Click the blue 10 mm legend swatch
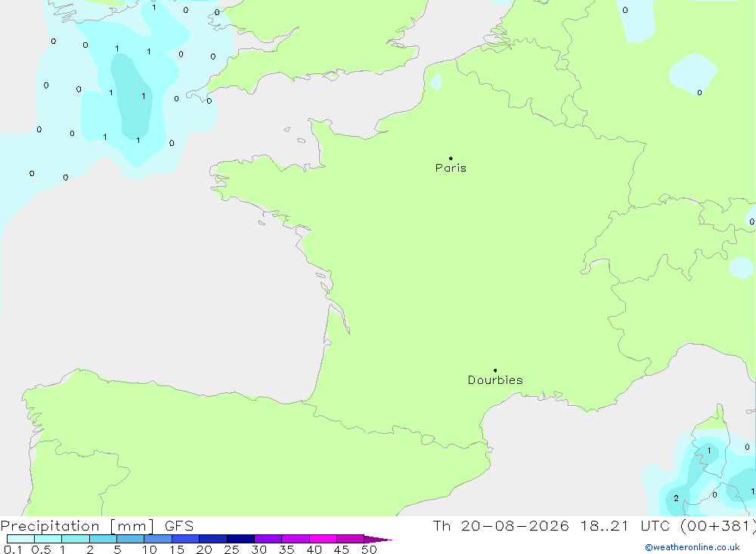Screen dimensions: 756x554 coord(158,539)
